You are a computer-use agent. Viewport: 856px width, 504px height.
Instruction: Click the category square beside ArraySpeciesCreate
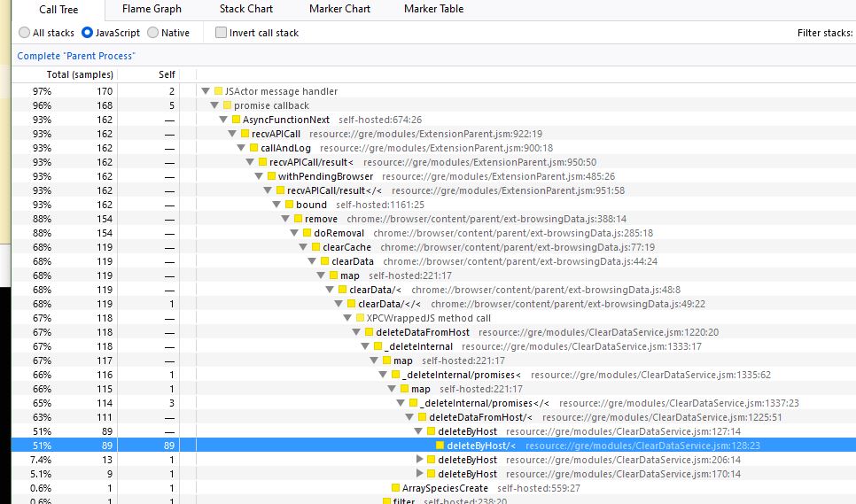(x=396, y=488)
